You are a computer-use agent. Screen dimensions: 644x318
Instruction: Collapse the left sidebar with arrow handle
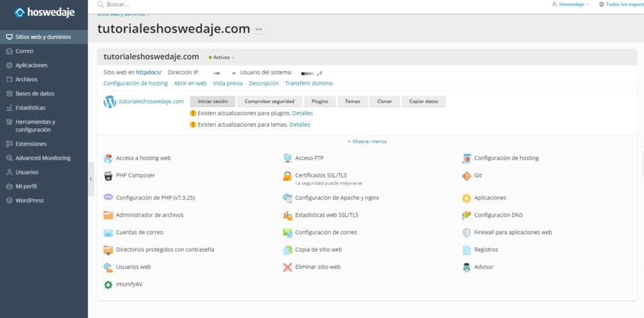coord(91,179)
